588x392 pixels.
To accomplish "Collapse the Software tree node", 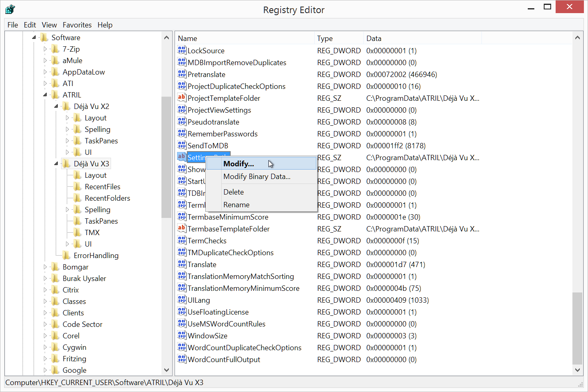I will point(34,38).
